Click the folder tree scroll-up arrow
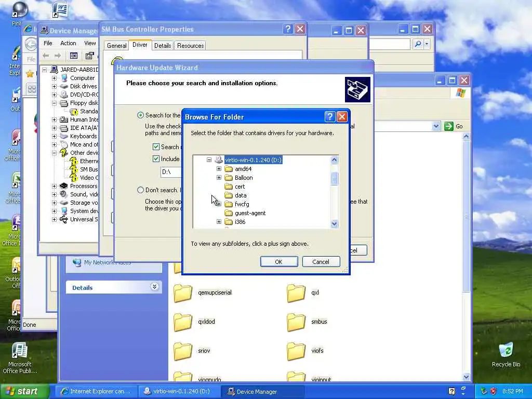The image size is (532, 399). click(334, 160)
